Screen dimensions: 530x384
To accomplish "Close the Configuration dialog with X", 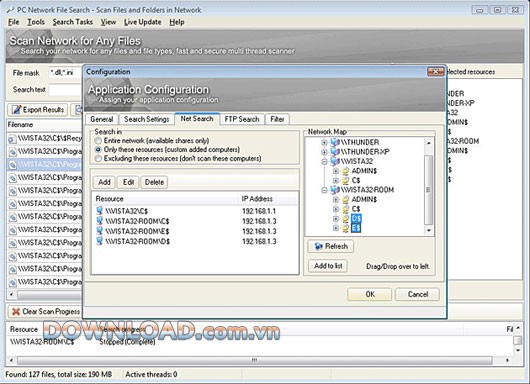I will coord(436,72).
